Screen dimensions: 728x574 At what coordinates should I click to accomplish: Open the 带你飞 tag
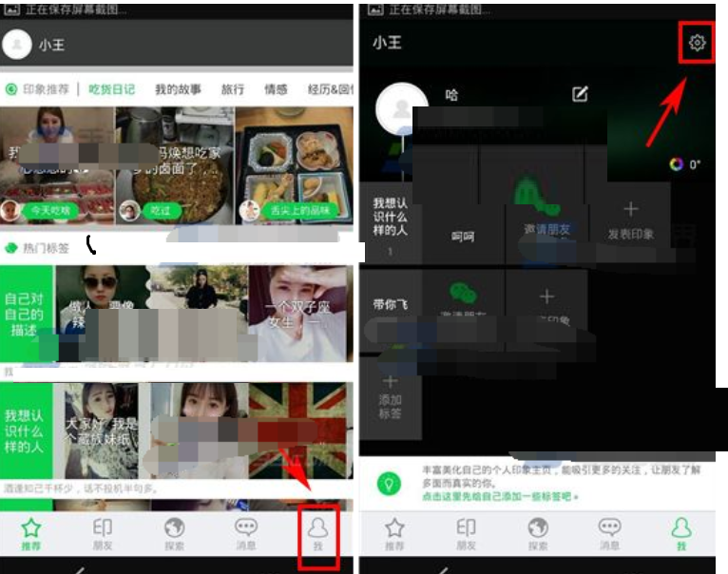tap(390, 304)
